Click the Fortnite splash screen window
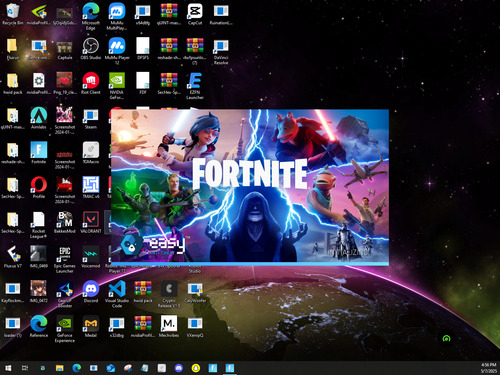 (250, 187)
